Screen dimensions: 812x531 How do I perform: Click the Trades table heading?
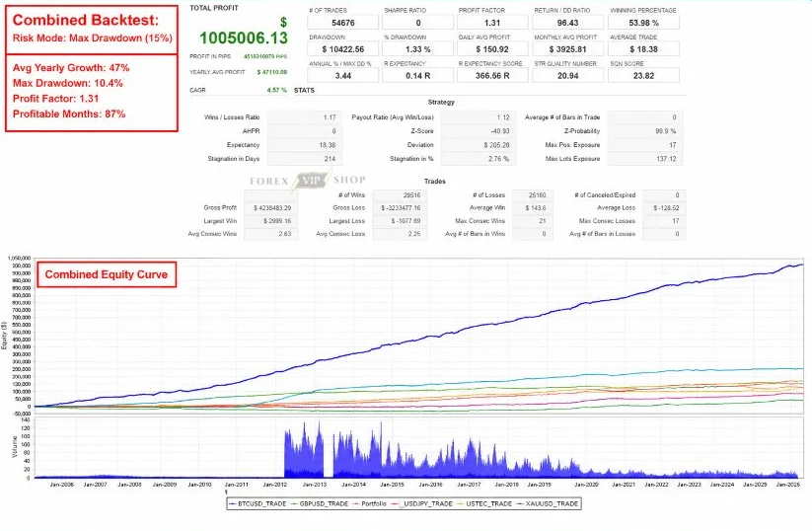pyautogui.click(x=435, y=182)
